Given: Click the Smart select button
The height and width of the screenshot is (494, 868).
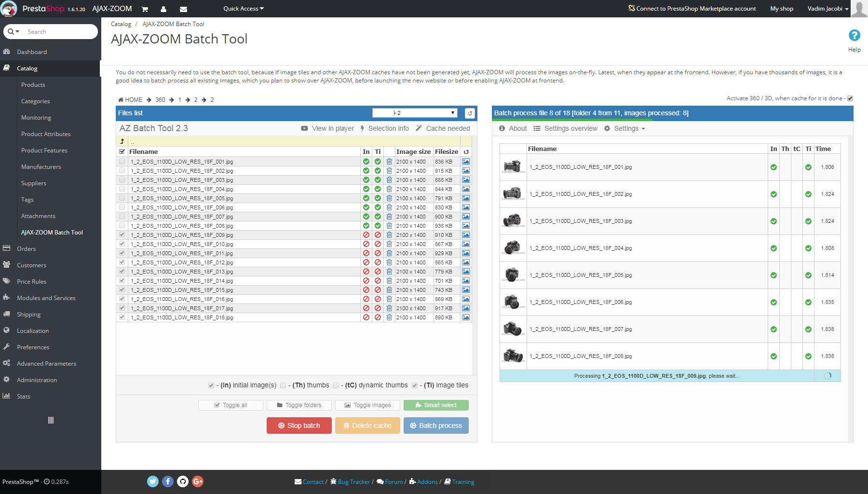Looking at the screenshot, I should click(436, 405).
